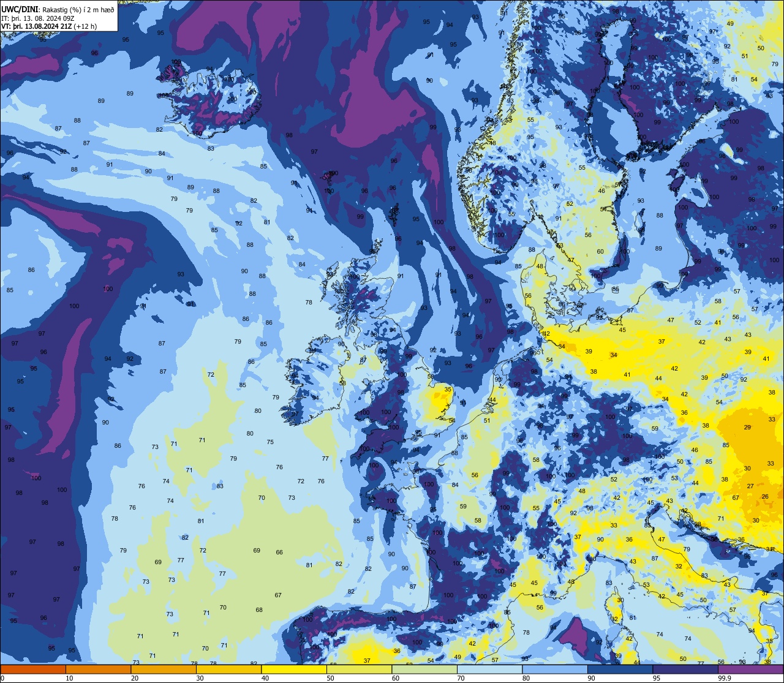Pick the pale green swatch between 60 and 70
Image resolution: width=784 pixels, height=683 pixels.
point(424,669)
